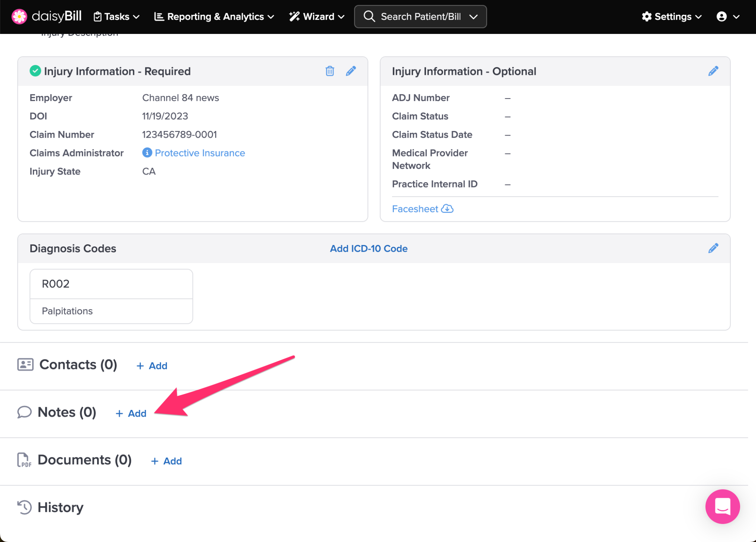Screen dimensions: 756x542
Task: Edit Injury Information - Optional pencil icon
Action: point(713,71)
